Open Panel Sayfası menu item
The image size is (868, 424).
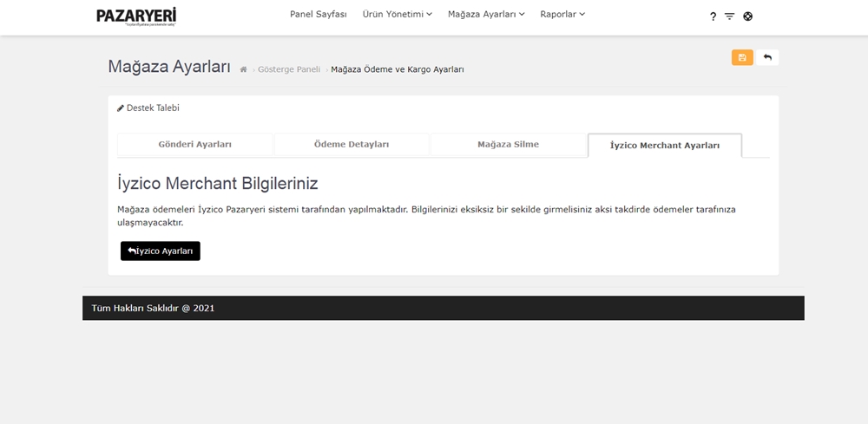[319, 15]
